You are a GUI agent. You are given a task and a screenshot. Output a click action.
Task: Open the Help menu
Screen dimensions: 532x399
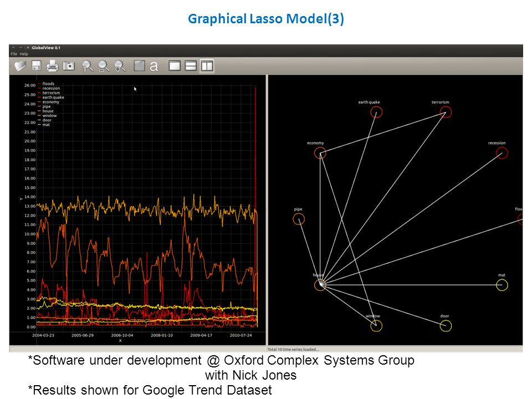pyautogui.click(x=24, y=54)
